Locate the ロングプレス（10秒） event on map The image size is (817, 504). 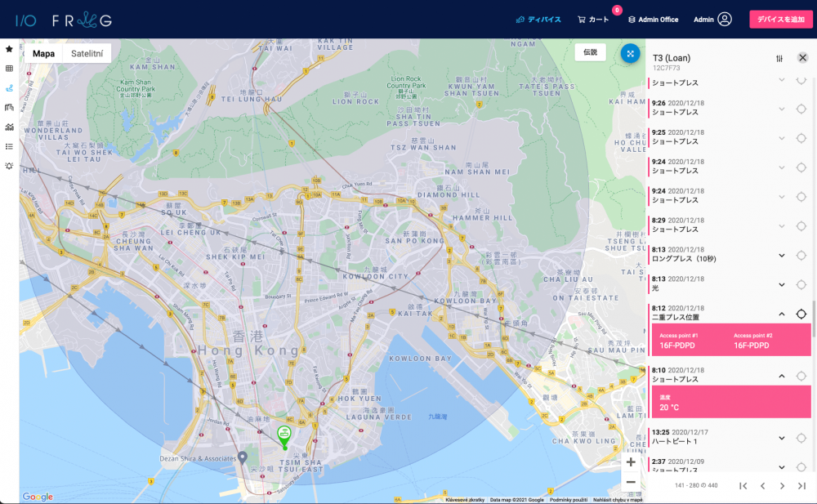(801, 256)
